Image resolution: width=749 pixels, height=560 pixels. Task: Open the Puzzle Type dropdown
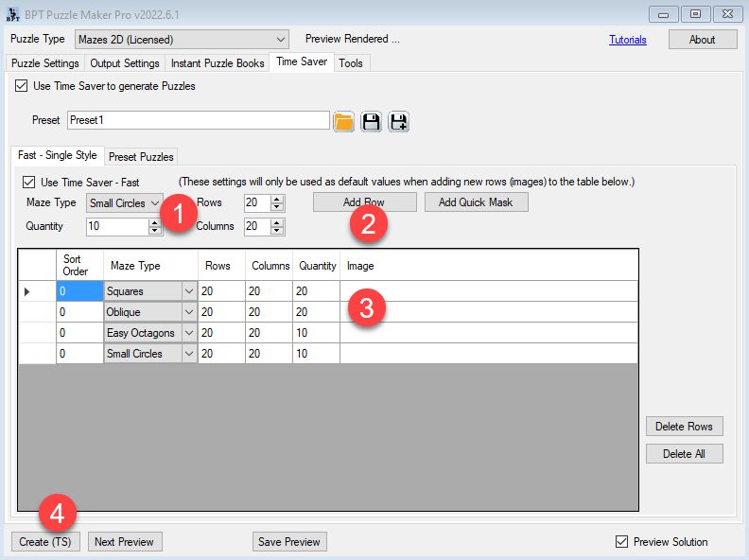pos(280,40)
